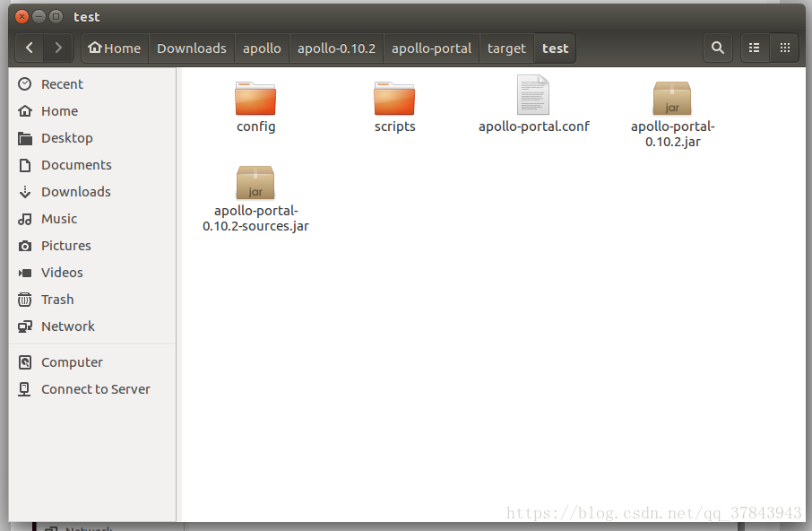Open Connect to Server label
This screenshot has width=812, height=531.
point(96,389)
